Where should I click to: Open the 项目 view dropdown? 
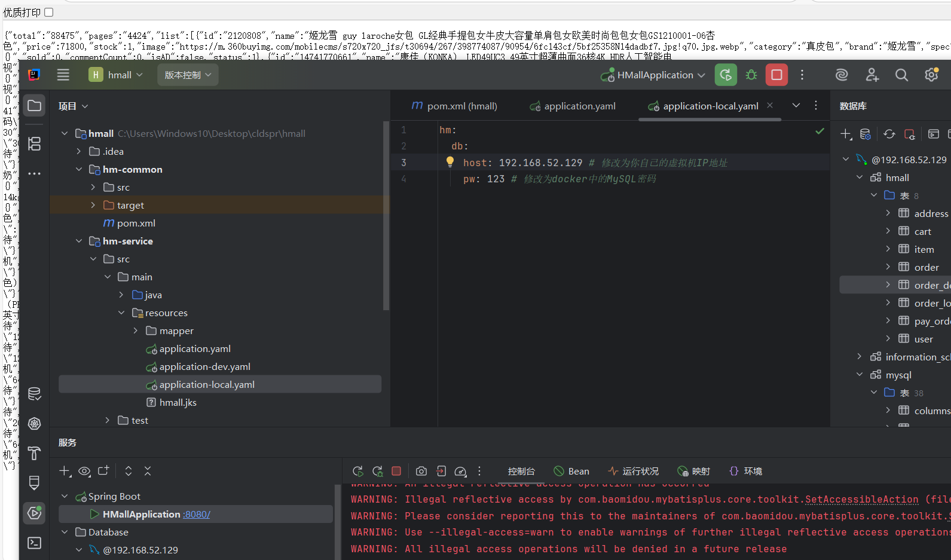tap(74, 106)
